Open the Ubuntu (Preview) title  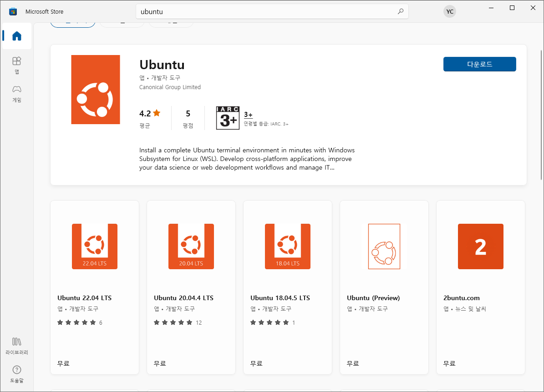373,298
